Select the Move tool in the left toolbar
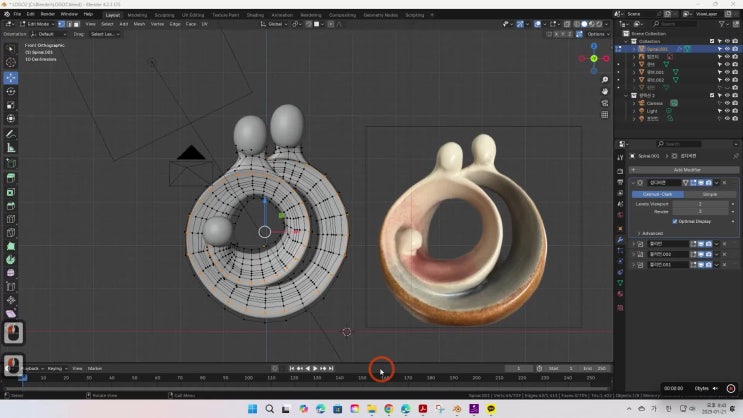Screen dimensions: 743x418 (x=11, y=77)
